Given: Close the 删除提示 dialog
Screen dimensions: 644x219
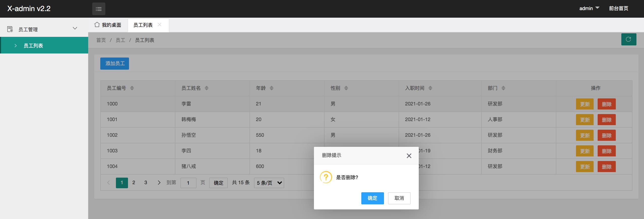Looking at the screenshot, I should click(409, 156).
